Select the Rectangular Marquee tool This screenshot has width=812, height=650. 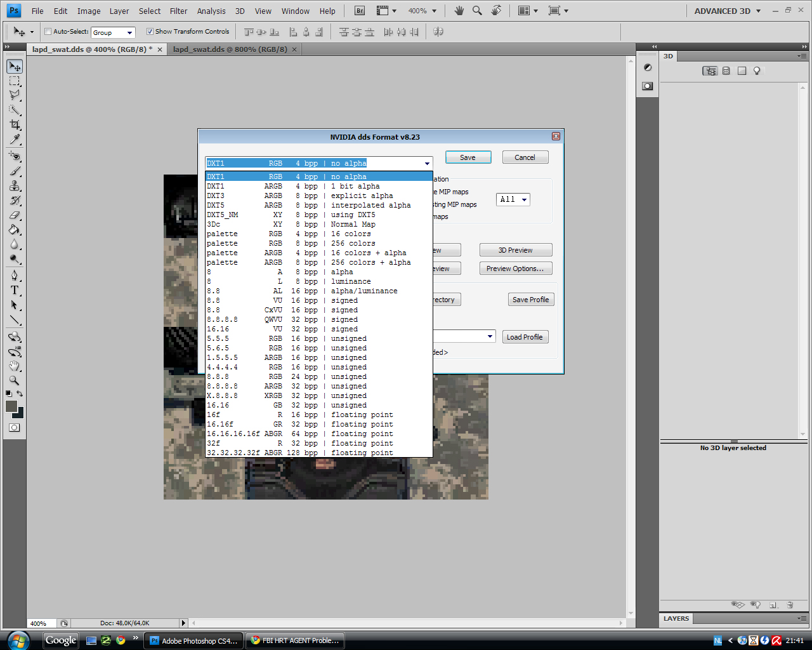pos(15,81)
